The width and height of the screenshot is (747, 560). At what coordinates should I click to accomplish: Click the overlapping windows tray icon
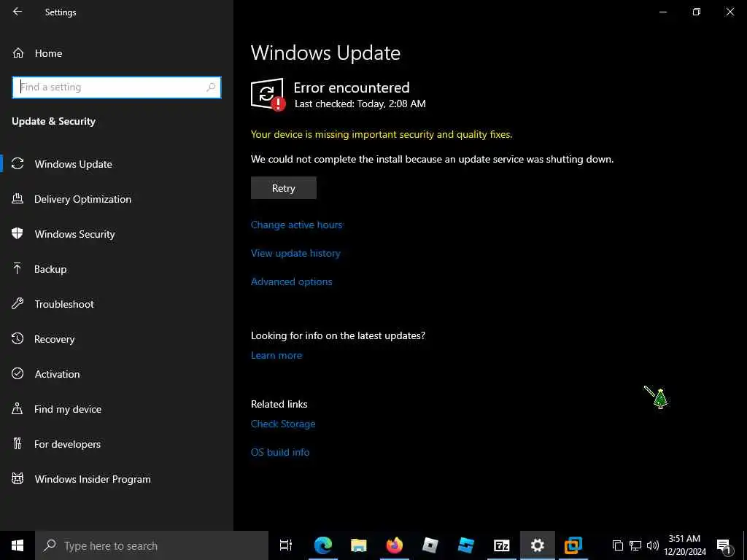coord(617,545)
